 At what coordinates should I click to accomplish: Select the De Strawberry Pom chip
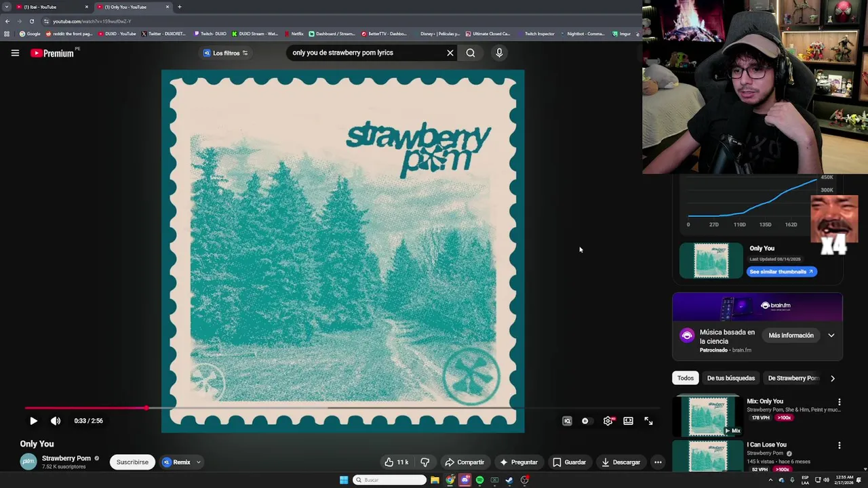(x=793, y=378)
